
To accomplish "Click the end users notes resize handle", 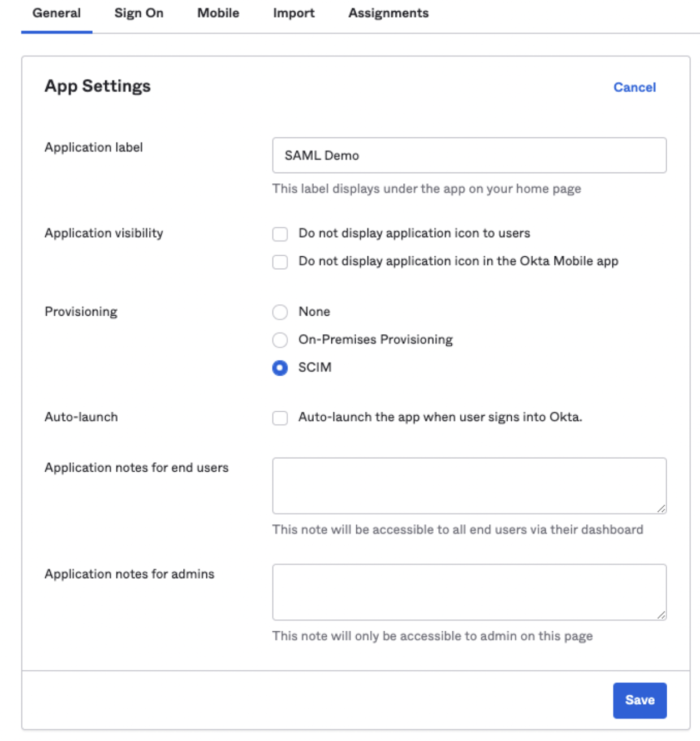I will pos(661,509).
